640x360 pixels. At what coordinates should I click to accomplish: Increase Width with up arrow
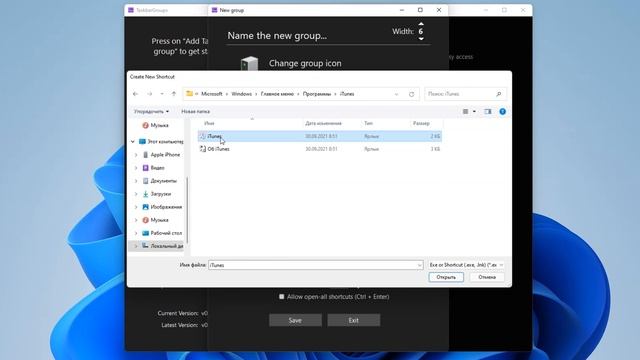pyautogui.click(x=421, y=24)
